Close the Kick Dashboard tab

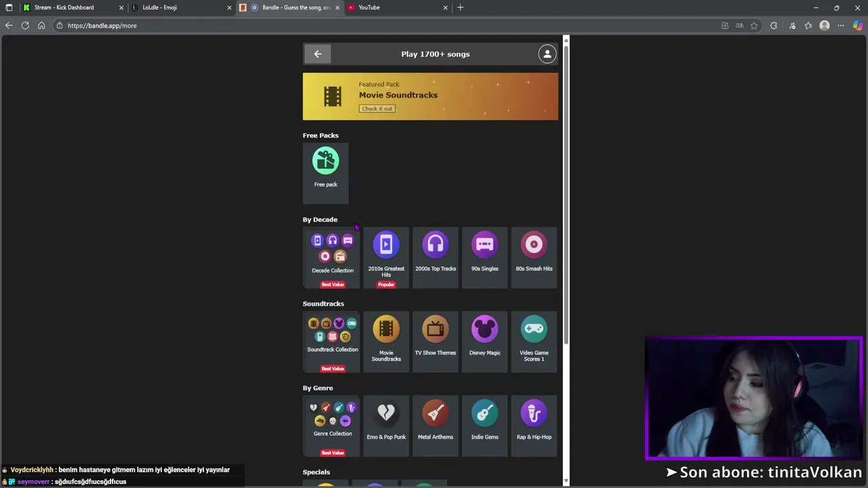point(121,7)
